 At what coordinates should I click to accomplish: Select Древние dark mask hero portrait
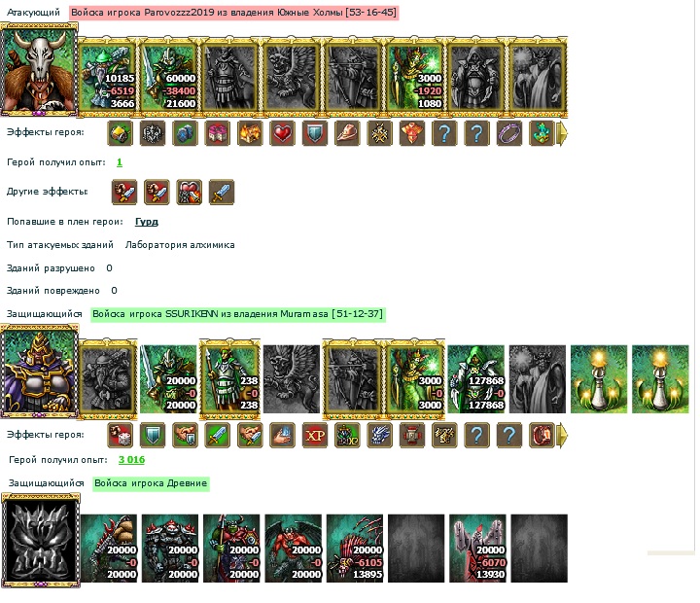(40, 540)
